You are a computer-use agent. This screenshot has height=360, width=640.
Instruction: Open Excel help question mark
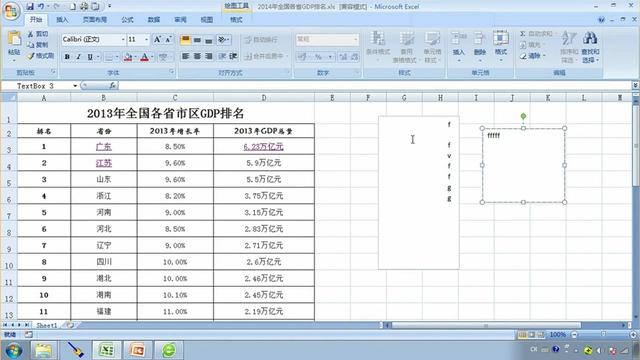tap(601, 20)
